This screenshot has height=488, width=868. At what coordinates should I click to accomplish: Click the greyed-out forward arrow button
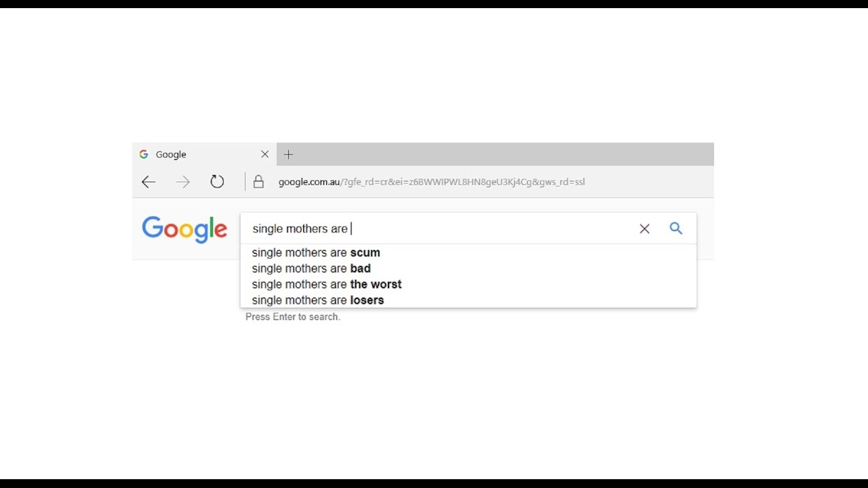coord(183,182)
